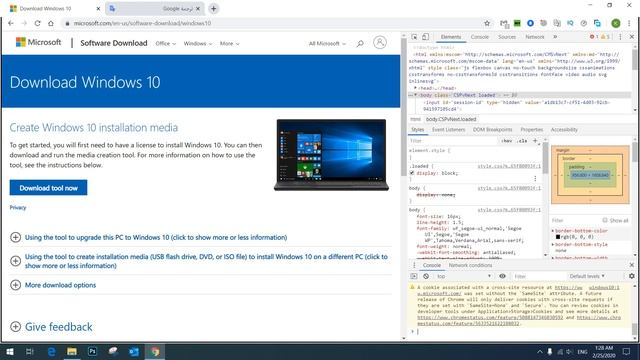Open Microsoft Edge from the taskbar
The image size is (640, 360).
(x=51, y=351)
